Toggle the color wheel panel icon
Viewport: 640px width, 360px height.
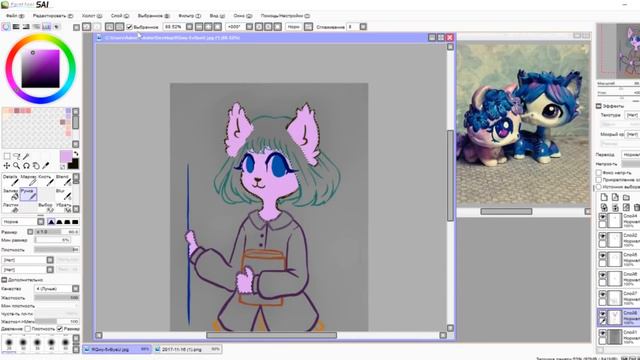coord(6,27)
